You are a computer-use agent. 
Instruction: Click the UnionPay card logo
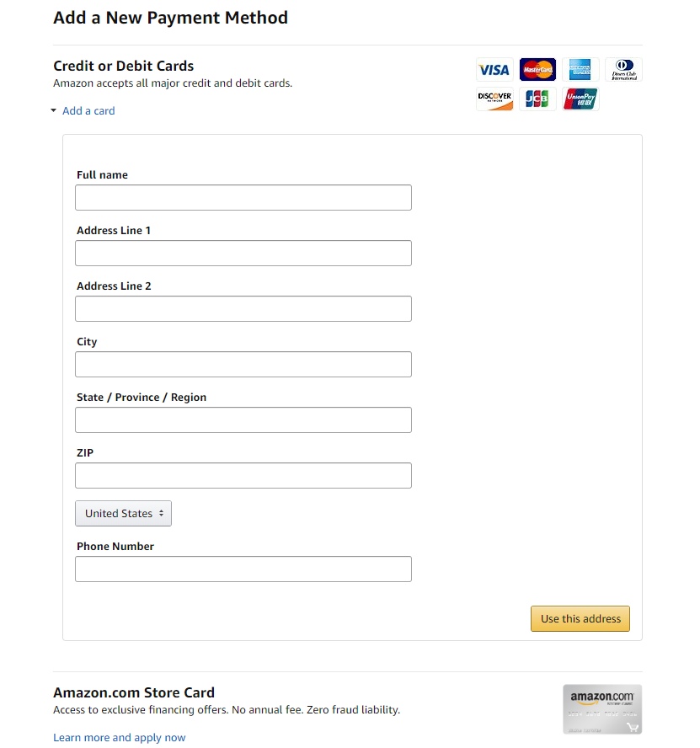[x=580, y=99]
